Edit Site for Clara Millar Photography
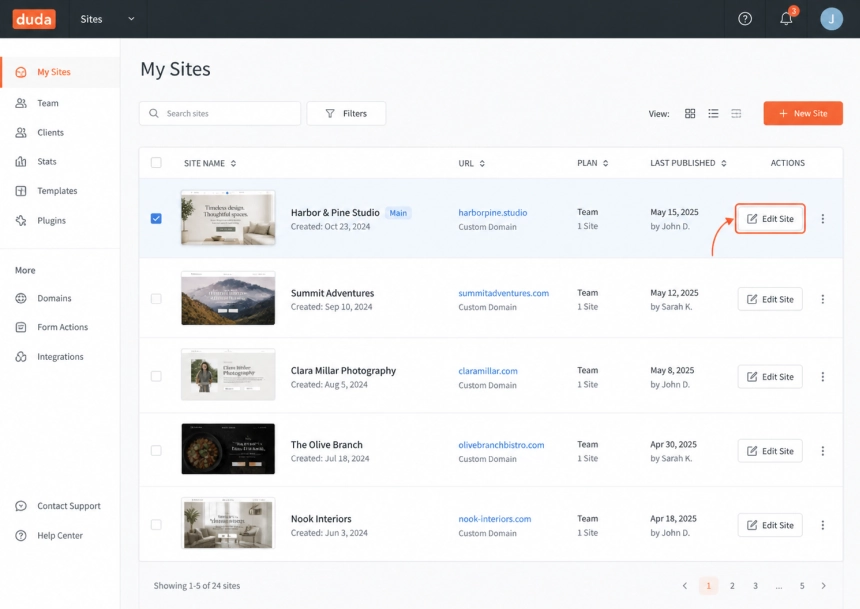860x609 pixels. (x=770, y=376)
